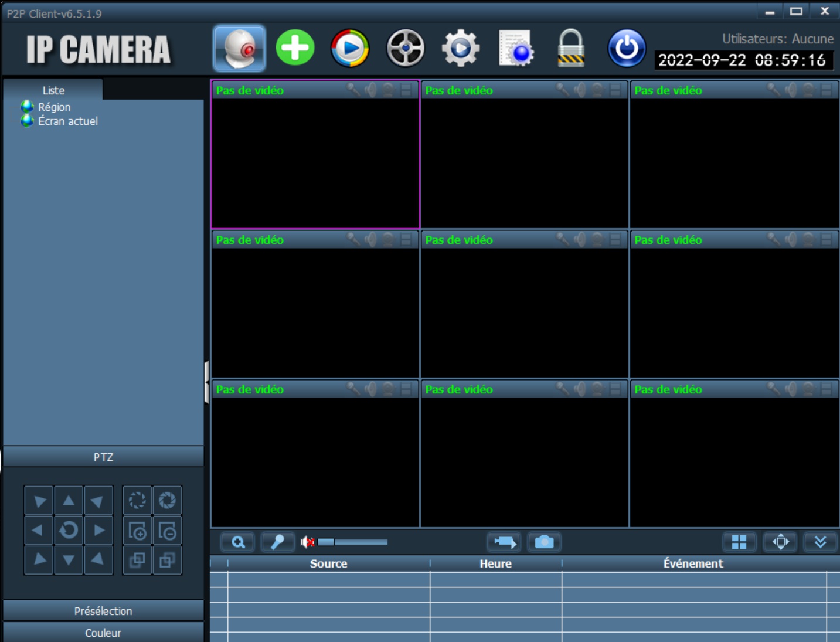
Task: Sort event log by Source column
Action: point(328,563)
